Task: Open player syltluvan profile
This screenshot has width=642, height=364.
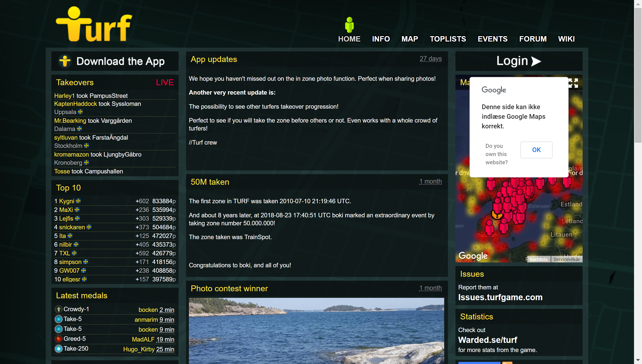Action: point(66,138)
